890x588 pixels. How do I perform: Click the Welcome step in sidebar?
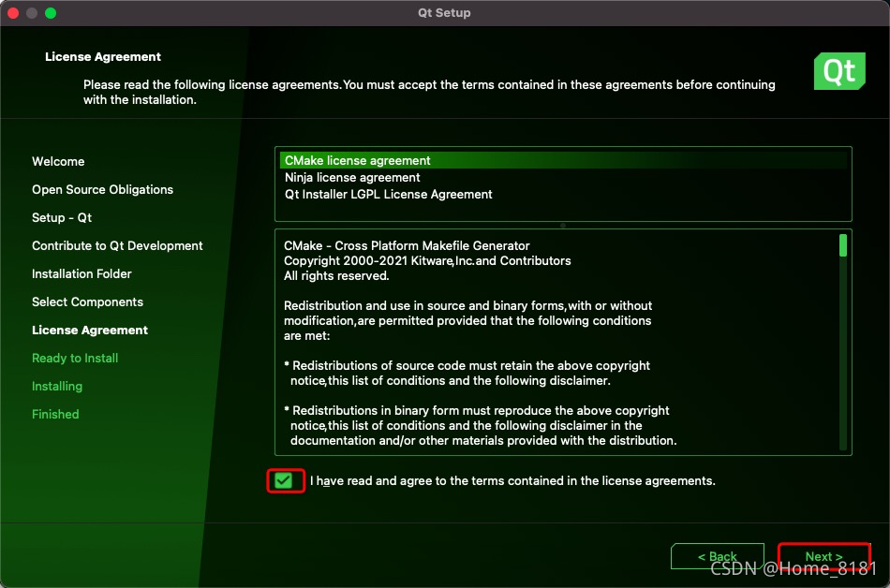(x=58, y=162)
